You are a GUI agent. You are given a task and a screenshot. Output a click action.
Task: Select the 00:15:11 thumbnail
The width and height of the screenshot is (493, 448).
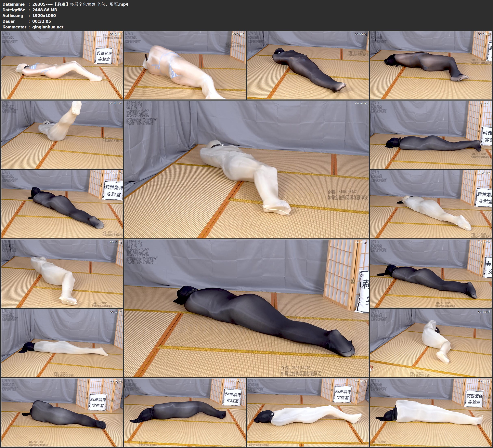coord(431,204)
